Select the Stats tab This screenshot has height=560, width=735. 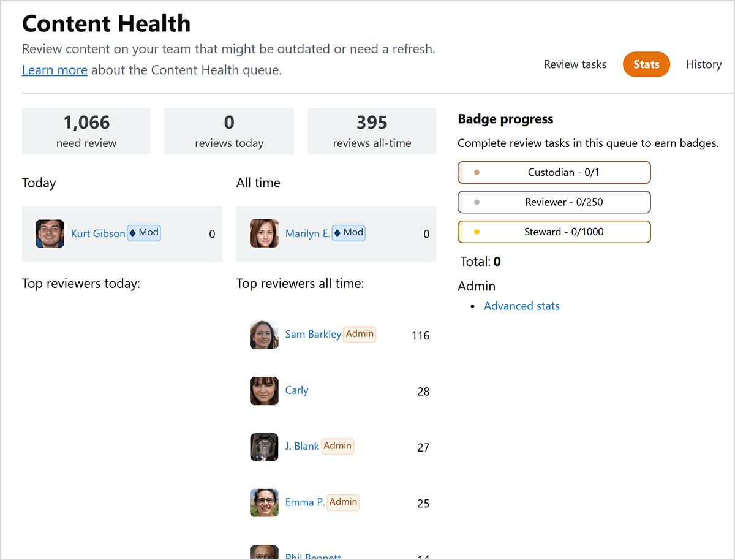(646, 64)
